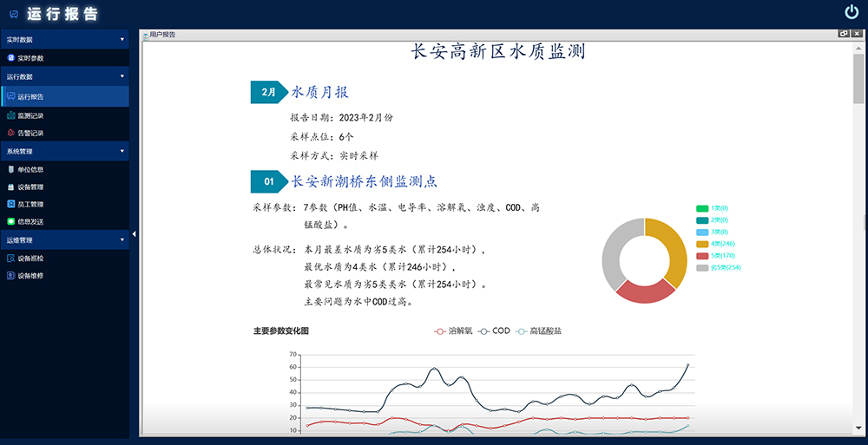The image size is (868, 445).
Task: Click the 主要参数变化图 chart title
Action: (x=281, y=331)
